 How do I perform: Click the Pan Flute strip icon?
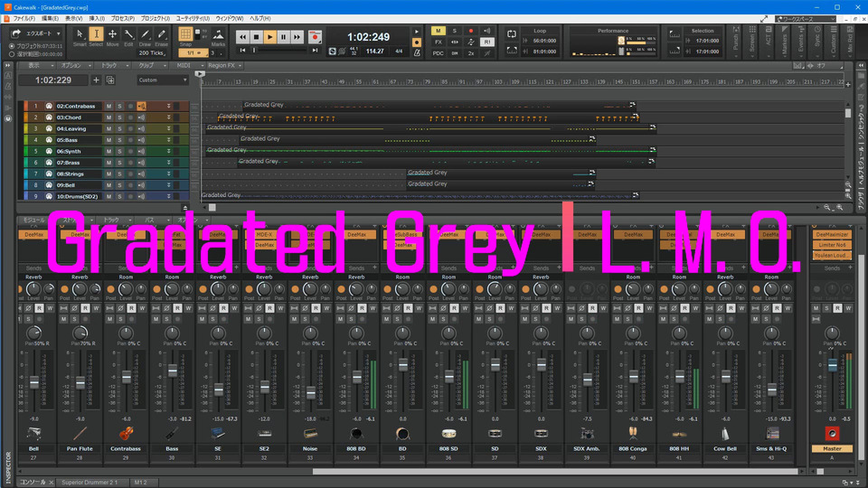80,433
